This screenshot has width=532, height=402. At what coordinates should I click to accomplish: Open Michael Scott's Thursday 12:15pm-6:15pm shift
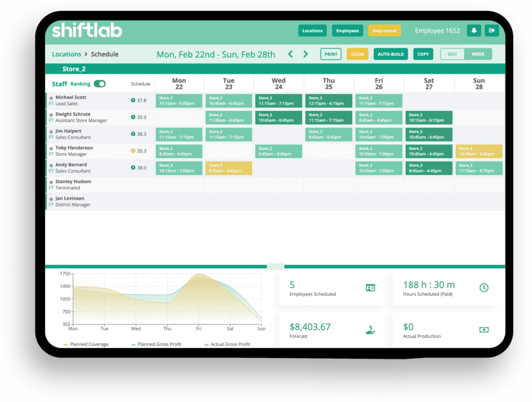tap(329, 101)
